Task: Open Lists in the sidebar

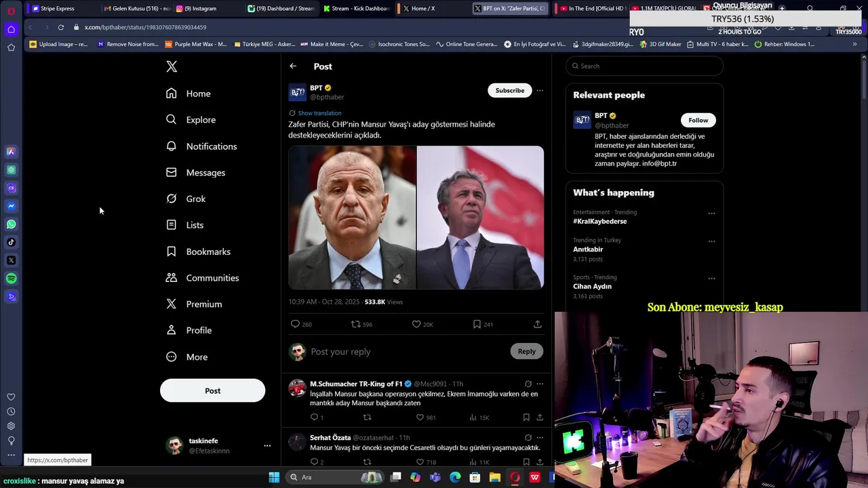Action: (x=184, y=225)
